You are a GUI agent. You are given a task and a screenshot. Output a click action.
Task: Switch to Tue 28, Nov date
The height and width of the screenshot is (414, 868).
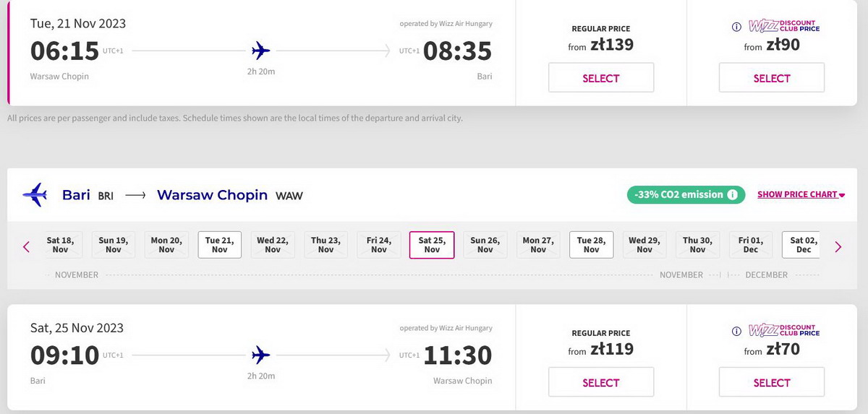(591, 245)
